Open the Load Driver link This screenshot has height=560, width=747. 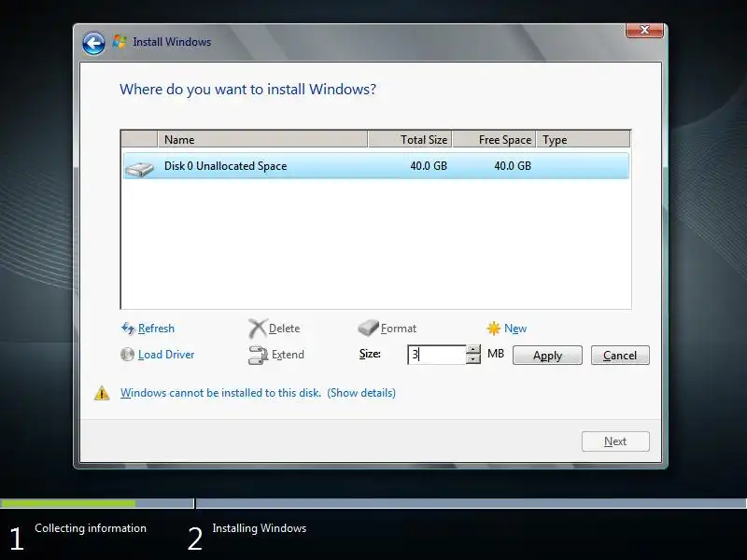click(x=166, y=355)
